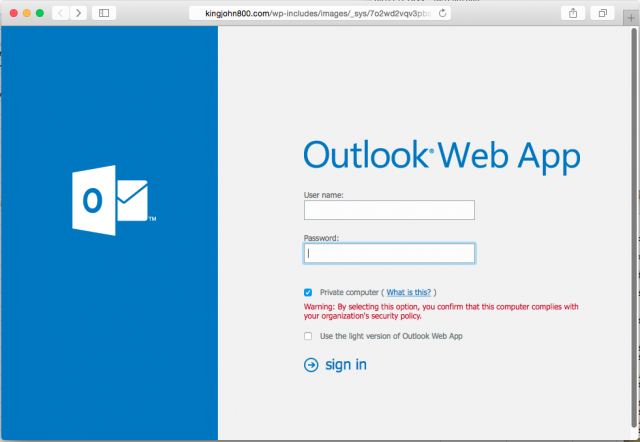Click the Password text field
The height and width of the screenshot is (442, 640).
389,253
